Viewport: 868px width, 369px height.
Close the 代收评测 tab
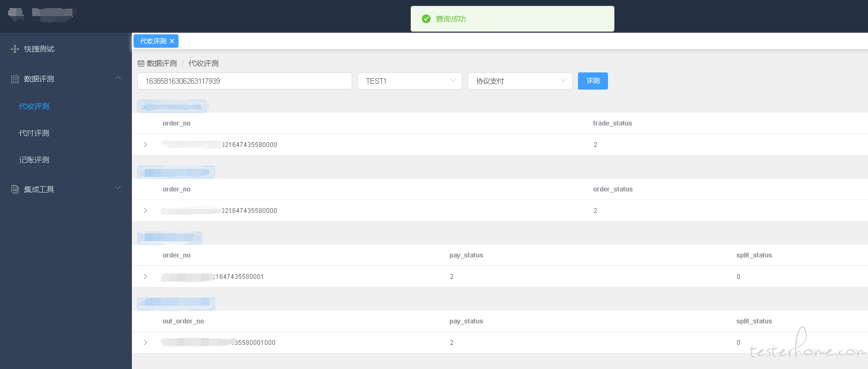(x=172, y=41)
